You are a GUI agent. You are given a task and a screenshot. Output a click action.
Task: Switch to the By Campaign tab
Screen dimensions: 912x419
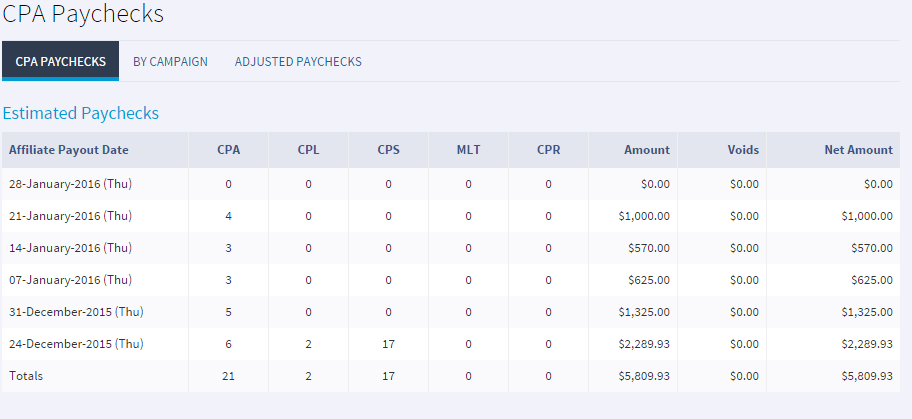click(x=170, y=61)
